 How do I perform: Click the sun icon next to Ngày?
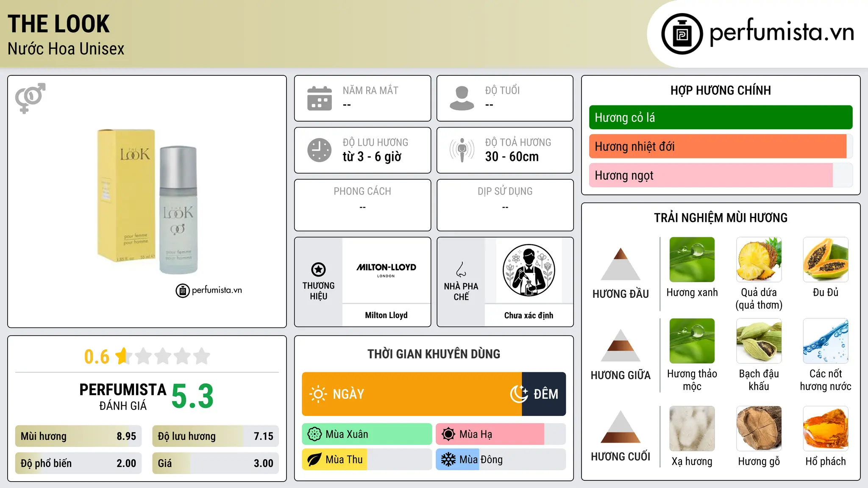point(318,394)
